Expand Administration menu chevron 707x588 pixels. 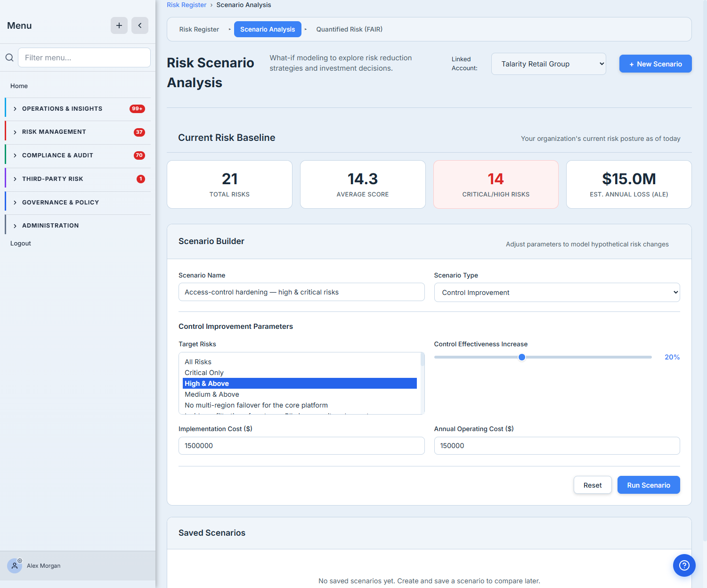click(x=15, y=226)
